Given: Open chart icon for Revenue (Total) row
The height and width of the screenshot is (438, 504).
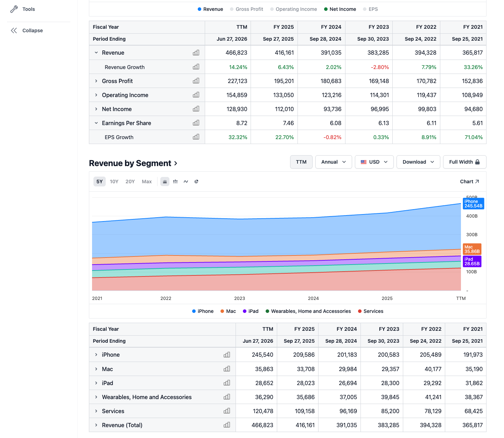Looking at the screenshot, I should pos(227,425).
